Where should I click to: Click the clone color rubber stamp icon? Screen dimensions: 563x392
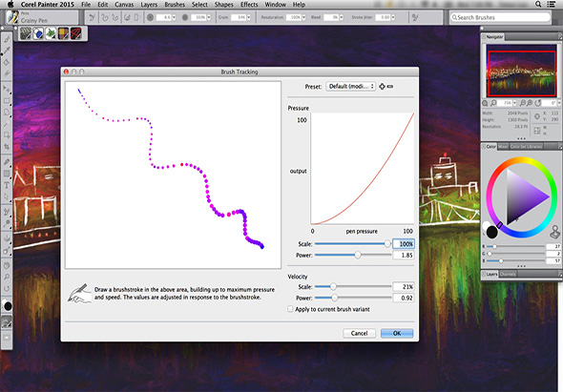[x=555, y=232]
